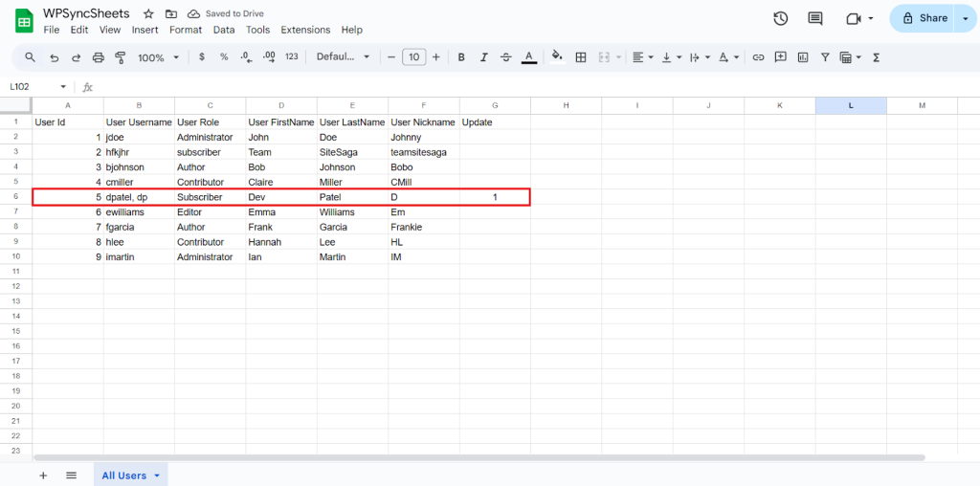Format as currency with dollar icon
This screenshot has height=486, width=980.
(201, 56)
